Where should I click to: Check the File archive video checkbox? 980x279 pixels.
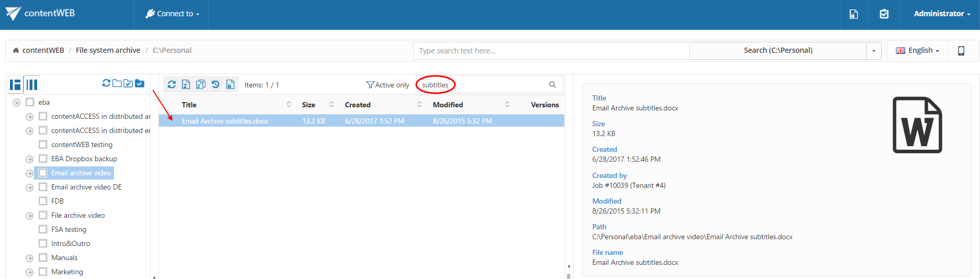coord(43,215)
